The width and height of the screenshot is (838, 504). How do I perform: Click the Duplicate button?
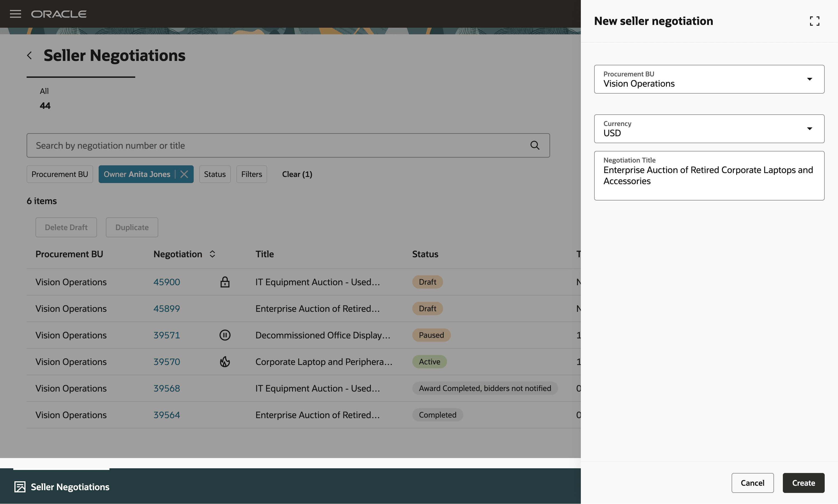click(x=132, y=227)
